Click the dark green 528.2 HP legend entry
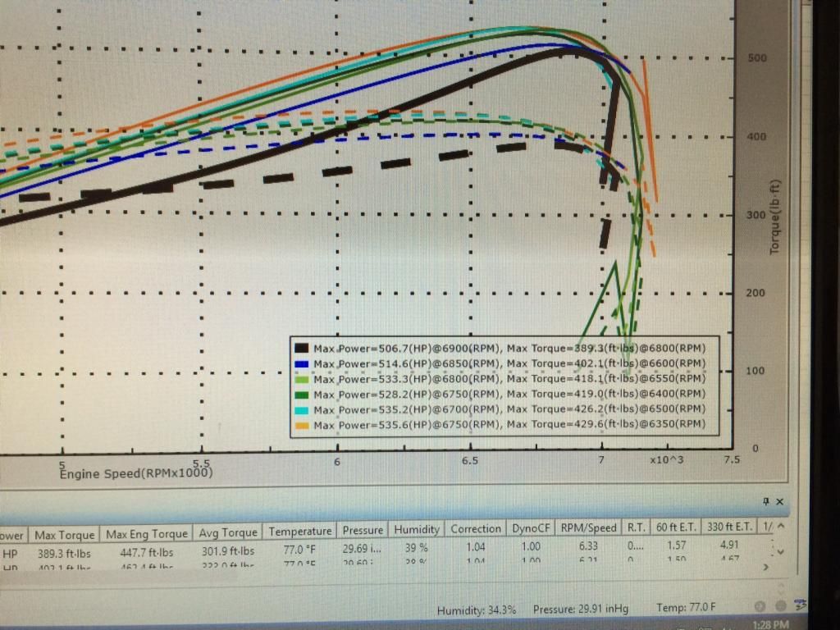 tap(509, 394)
